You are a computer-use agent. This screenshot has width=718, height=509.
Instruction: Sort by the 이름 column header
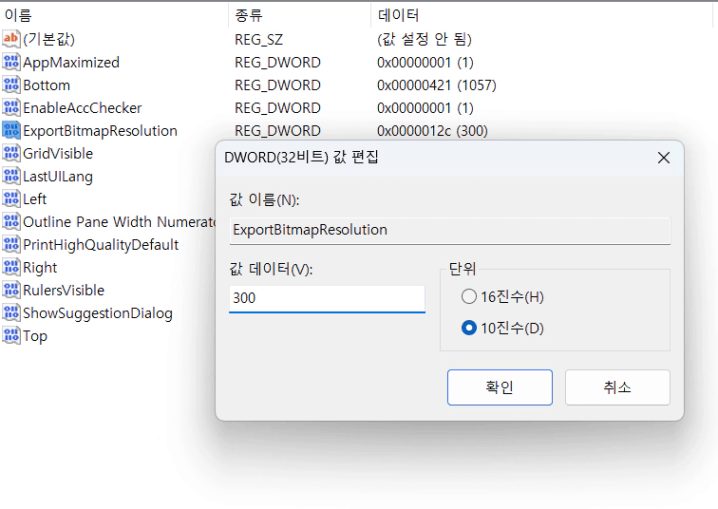coord(18,15)
